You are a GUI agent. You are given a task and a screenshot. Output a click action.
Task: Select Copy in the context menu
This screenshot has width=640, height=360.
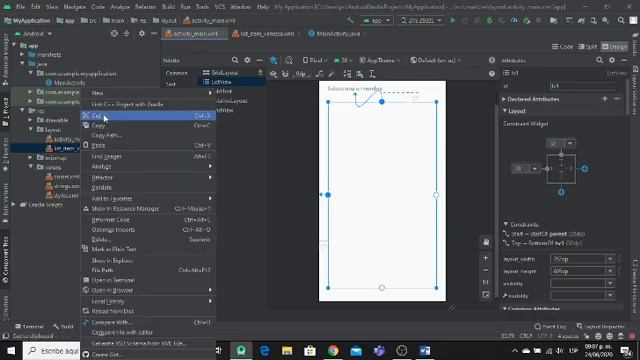click(x=148, y=125)
